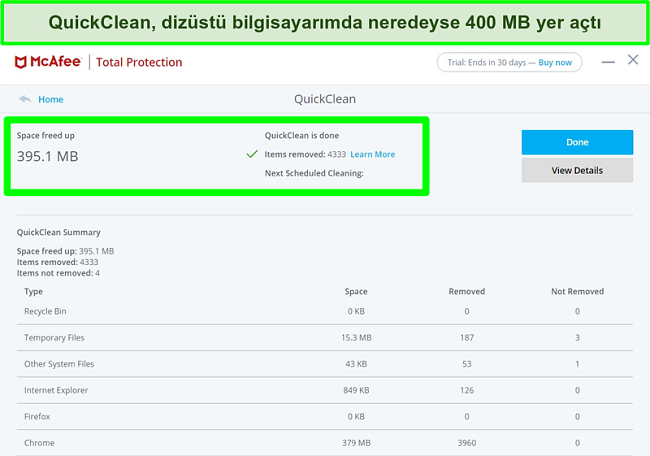Click '43 KB' Other System Files space
This screenshot has height=456, width=650.
point(356,364)
